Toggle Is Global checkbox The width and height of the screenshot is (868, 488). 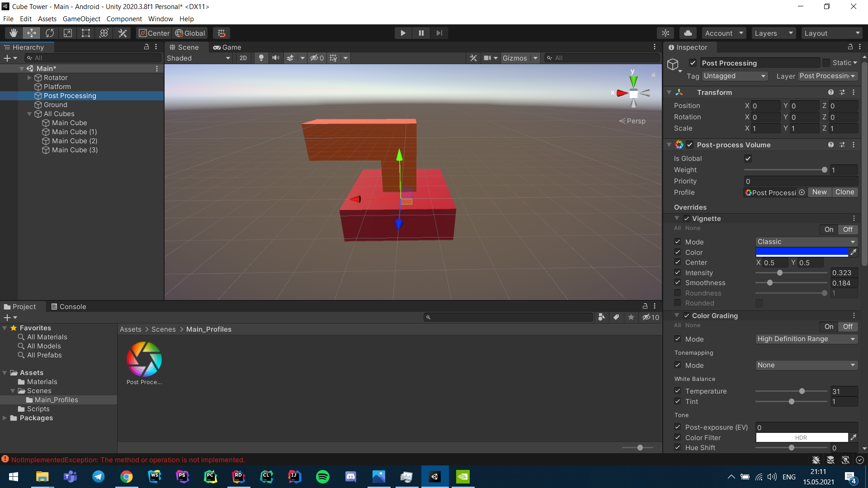tap(748, 159)
